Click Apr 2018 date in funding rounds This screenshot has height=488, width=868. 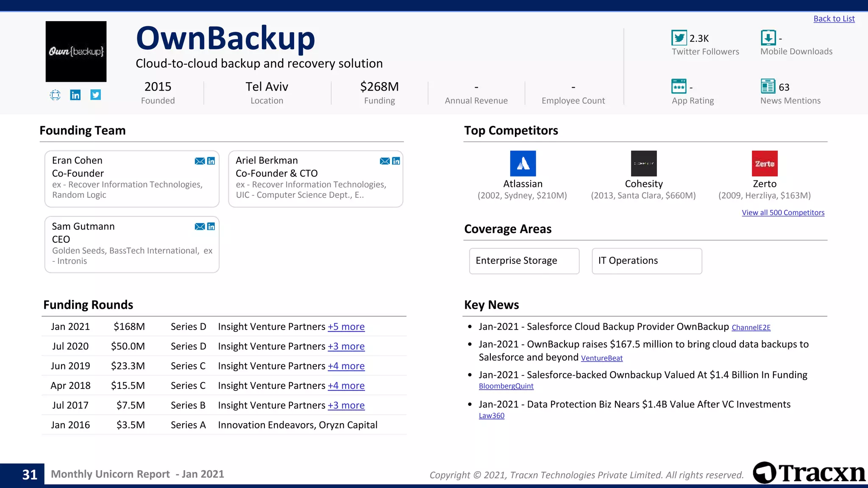70,386
